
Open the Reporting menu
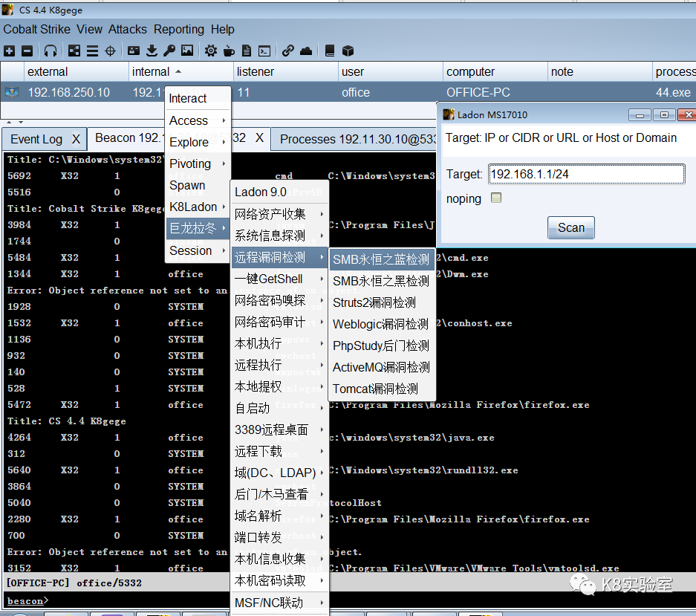[179, 29]
